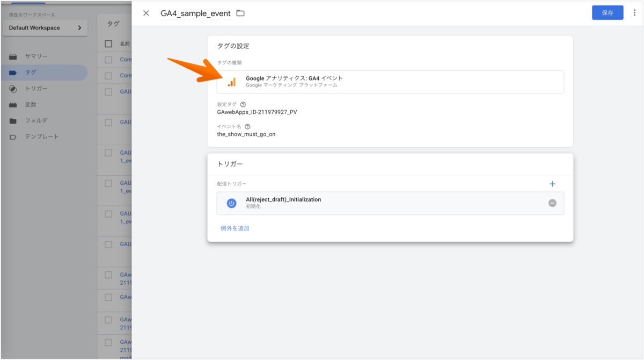
Task: Close the GA4_sample_event tag editor
Action: (146, 13)
